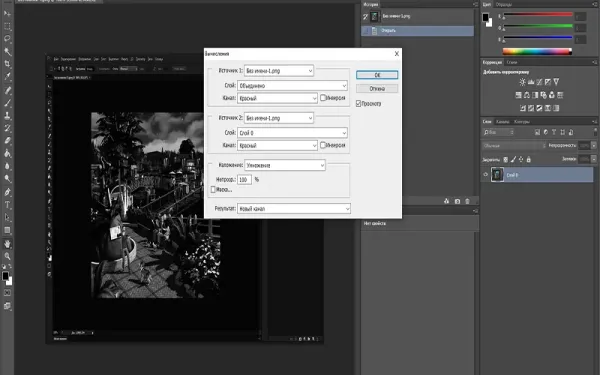600x375 pixels.
Task: Click the Opacity percentage field in dialog
Action: 244,179
